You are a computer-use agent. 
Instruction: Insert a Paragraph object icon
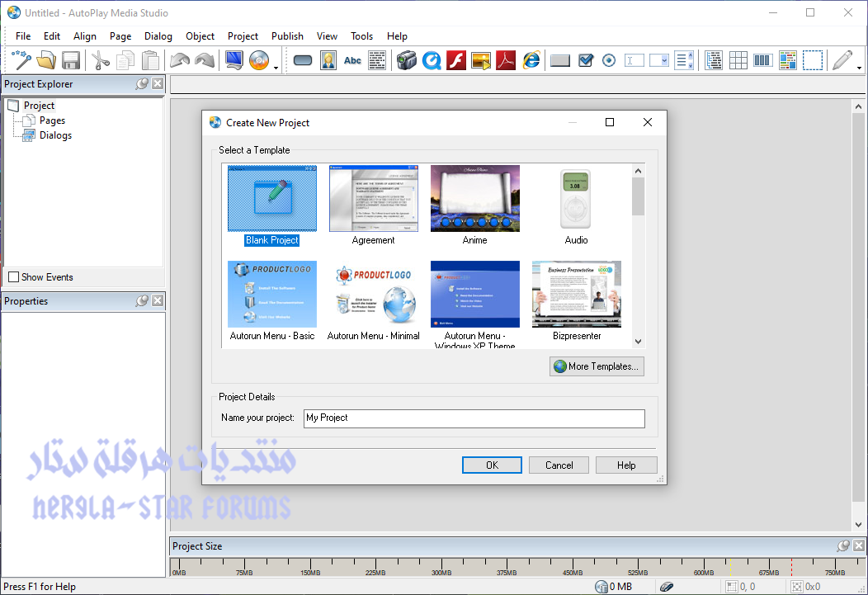click(377, 59)
